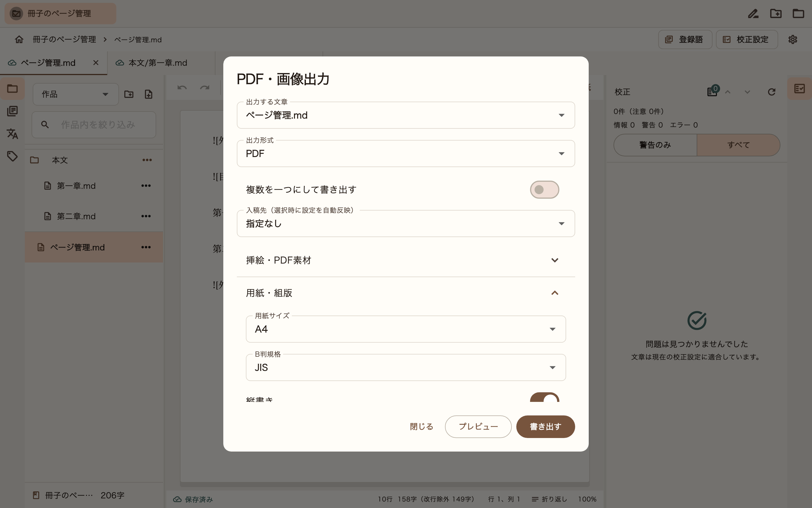Toggle 複数を一つにして書き出す switch
This screenshot has height=508, width=812.
click(544, 190)
